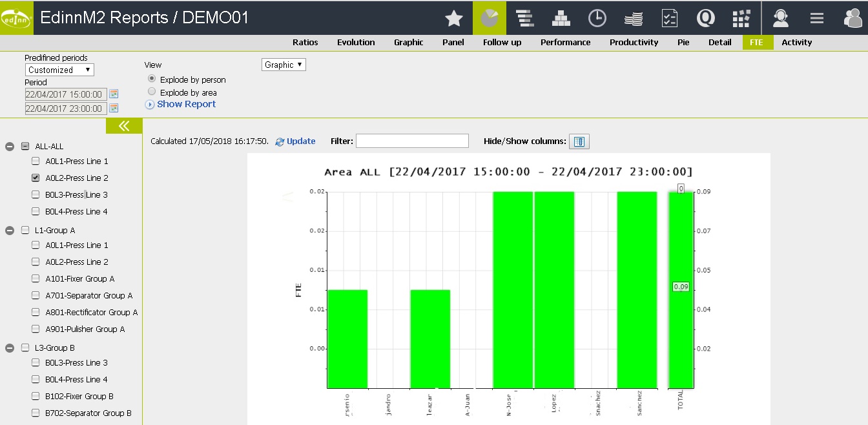Toggle the ALL-ALL group checkbox
Screen dimensions: 868x425
[x=25, y=146]
